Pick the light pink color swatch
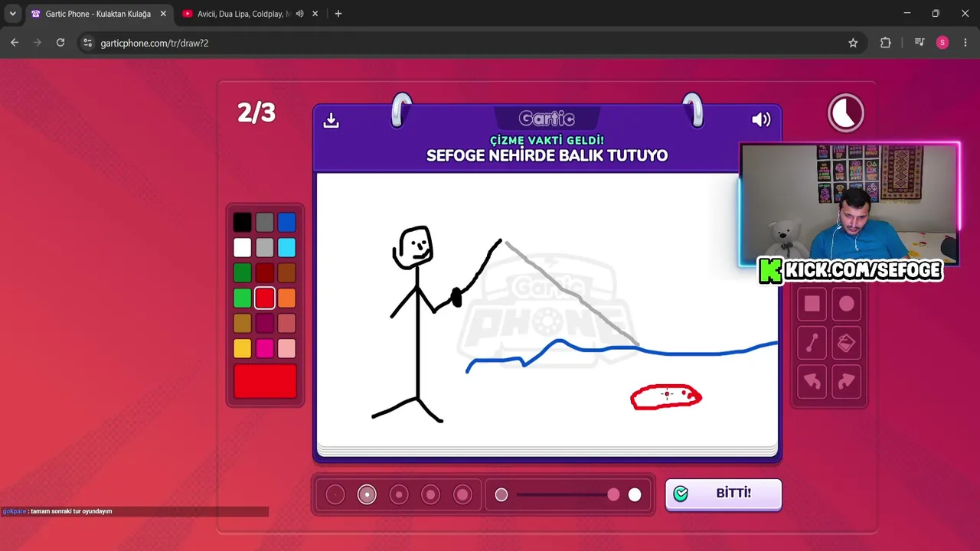The height and width of the screenshot is (551, 980). (286, 348)
